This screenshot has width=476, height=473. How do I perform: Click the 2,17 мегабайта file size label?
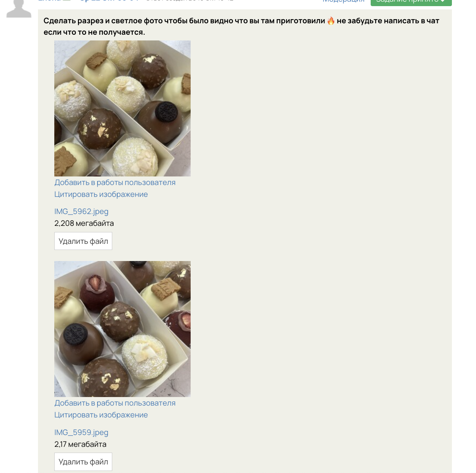(80, 444)
